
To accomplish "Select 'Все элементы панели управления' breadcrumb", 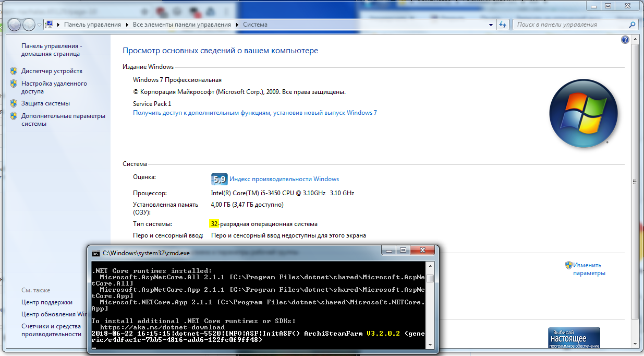I will click(181, 25).
